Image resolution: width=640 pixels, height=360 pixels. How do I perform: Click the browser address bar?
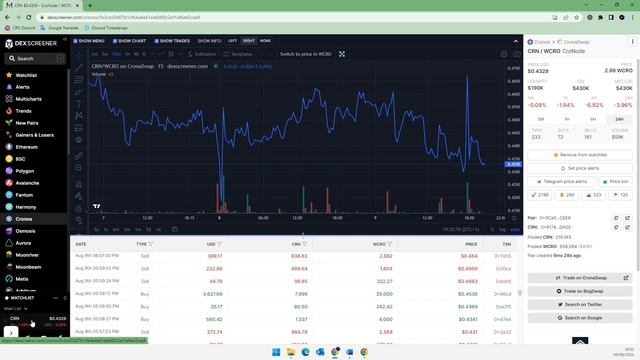(294, 18)
